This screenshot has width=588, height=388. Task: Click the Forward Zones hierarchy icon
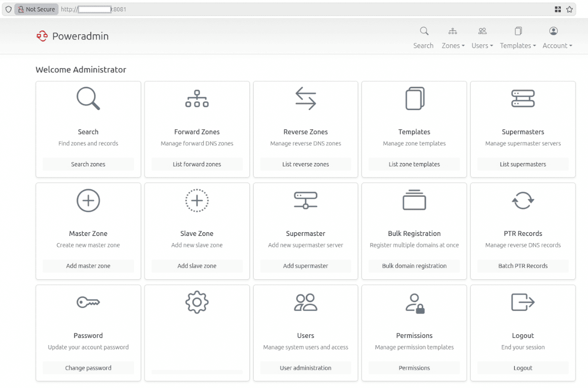pyautogui.click(x=197, y=99)
